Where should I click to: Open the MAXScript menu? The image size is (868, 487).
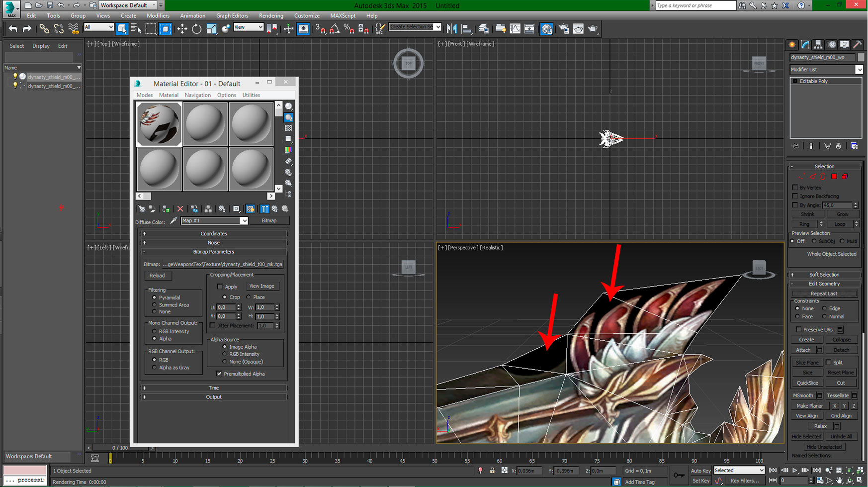click(x=343, y=16)
